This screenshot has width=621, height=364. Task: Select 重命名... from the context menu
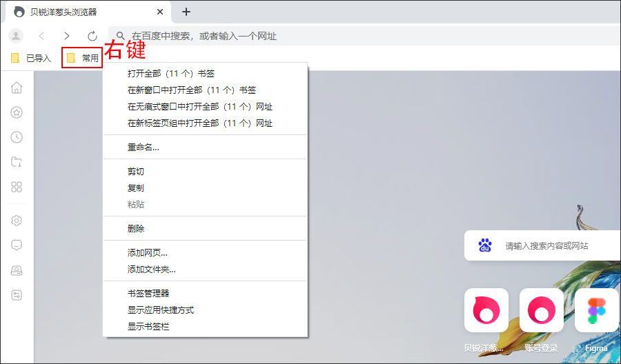[x=144, y=147]
